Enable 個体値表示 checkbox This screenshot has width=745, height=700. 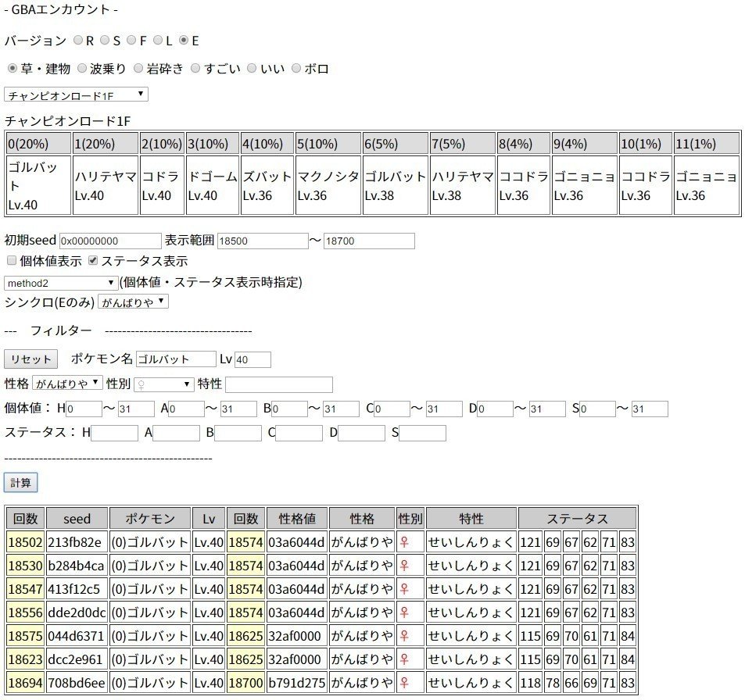12,260
